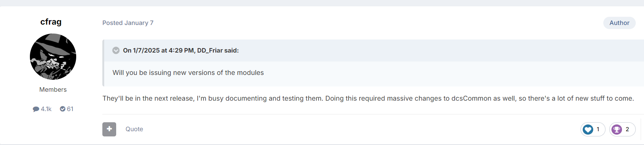The height and width of the screenshot is (145, 644).
Task: Click the blue heart Like reaction icon
Action: (x=588, y=129)
